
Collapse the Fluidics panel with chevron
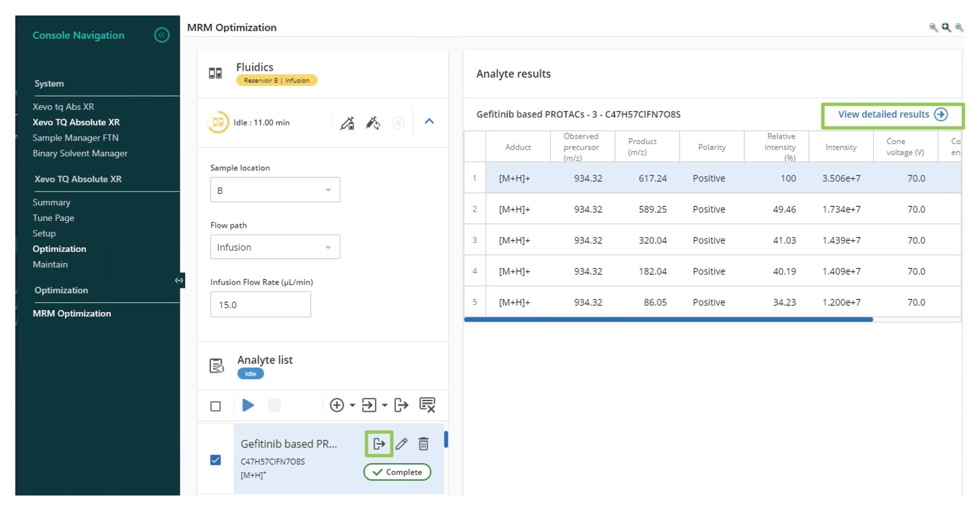click(x=429, y=121)
